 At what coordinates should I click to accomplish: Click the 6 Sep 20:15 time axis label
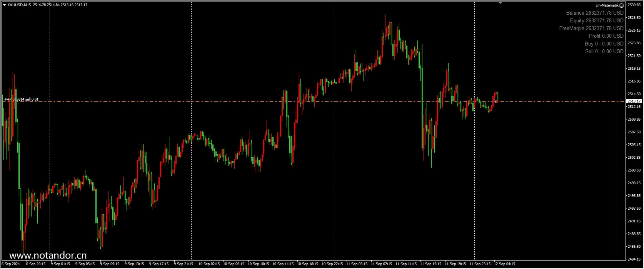click(x=36, y=264)
